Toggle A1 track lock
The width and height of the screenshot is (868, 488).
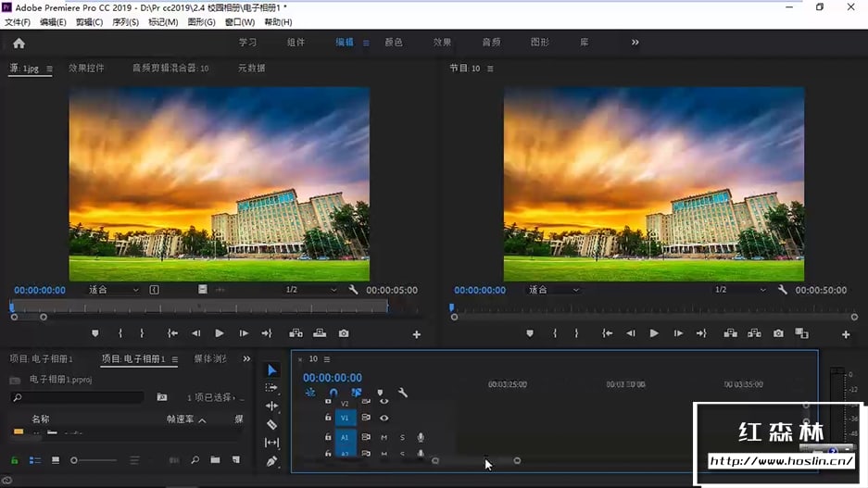[x=328, y=437]
